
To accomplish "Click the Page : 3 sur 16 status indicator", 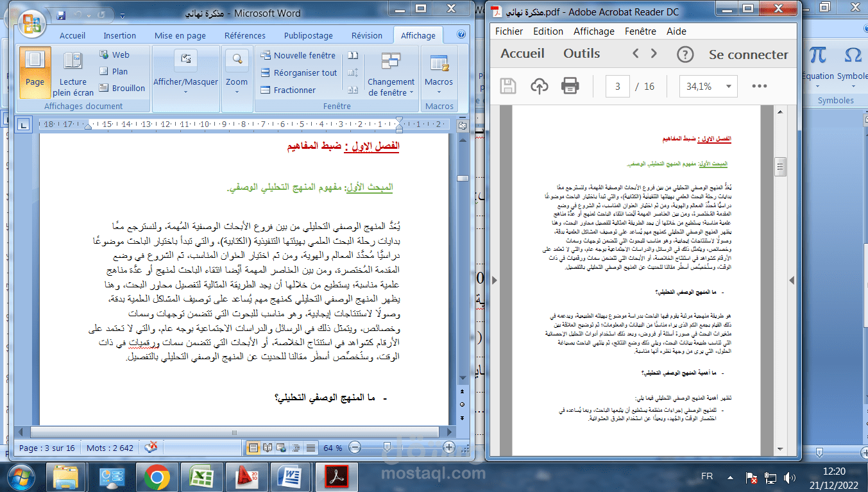I will point(47,448).
